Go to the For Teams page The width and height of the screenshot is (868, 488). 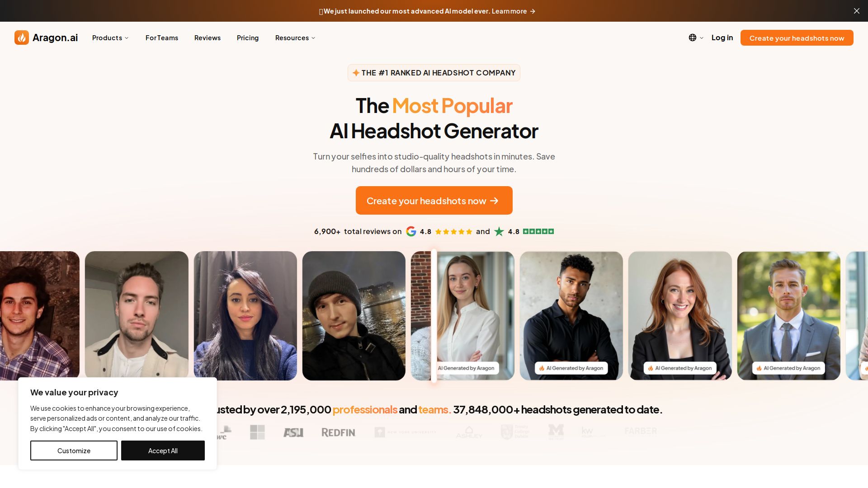click(x=162, y=38)
